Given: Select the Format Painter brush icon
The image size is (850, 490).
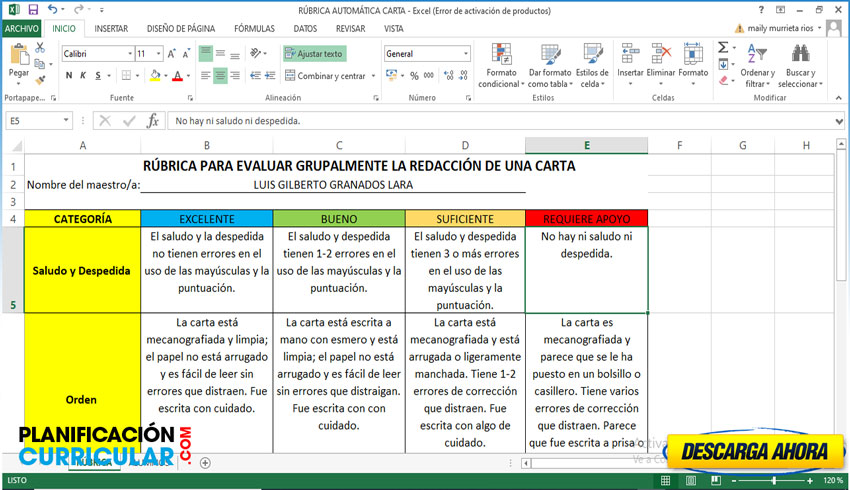Looking at the screenshot, I should tap(40, 80).
